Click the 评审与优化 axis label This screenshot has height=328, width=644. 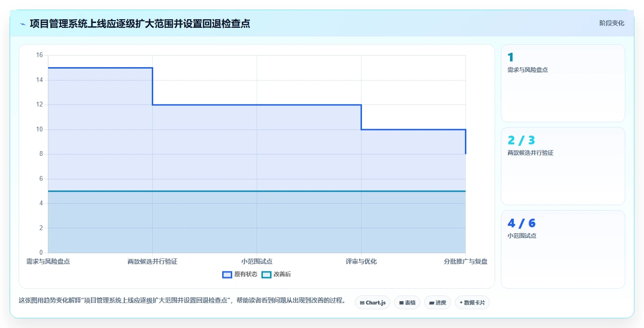(361, 261)
